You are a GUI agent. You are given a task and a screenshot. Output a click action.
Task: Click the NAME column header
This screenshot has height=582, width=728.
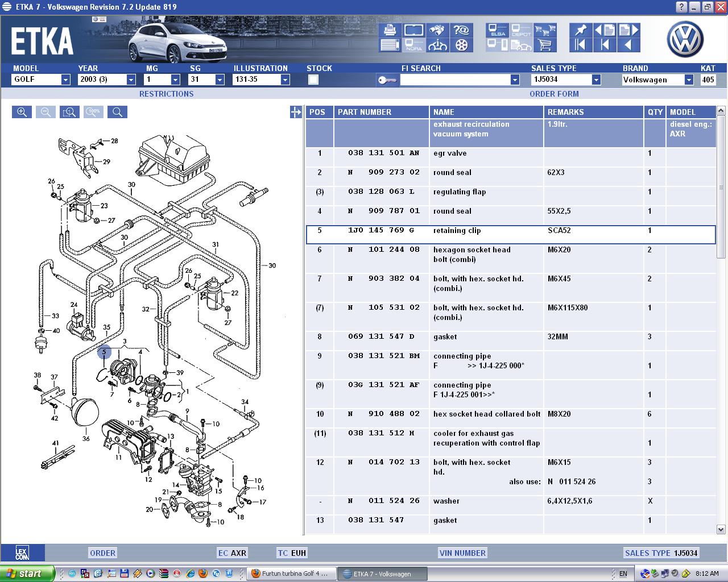pyautogui.click(x=486, y=112)
